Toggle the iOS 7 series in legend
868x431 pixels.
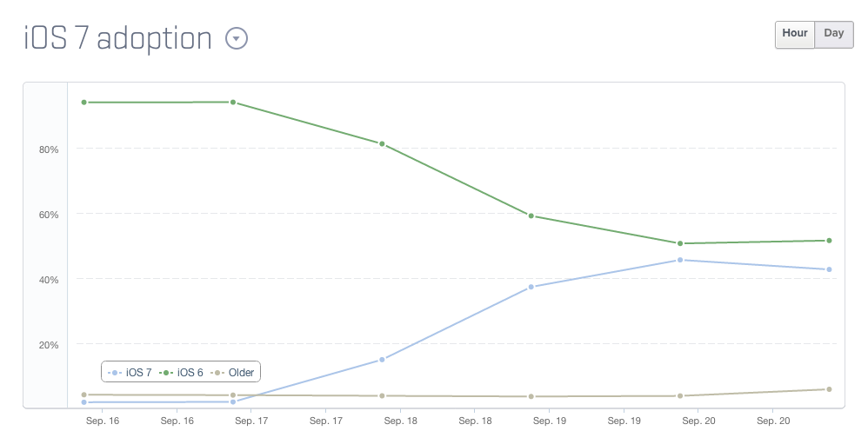point(131,373)
